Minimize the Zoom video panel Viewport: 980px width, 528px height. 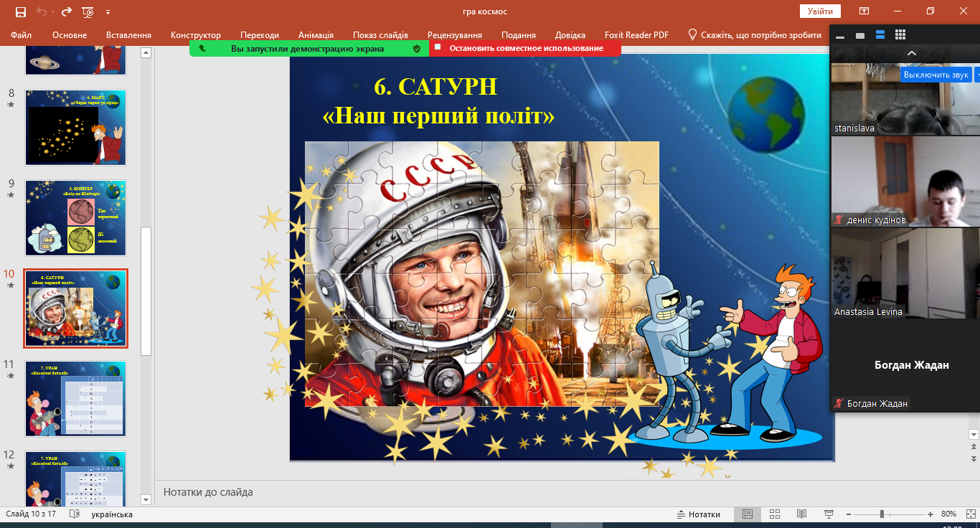tap(840, 35)
